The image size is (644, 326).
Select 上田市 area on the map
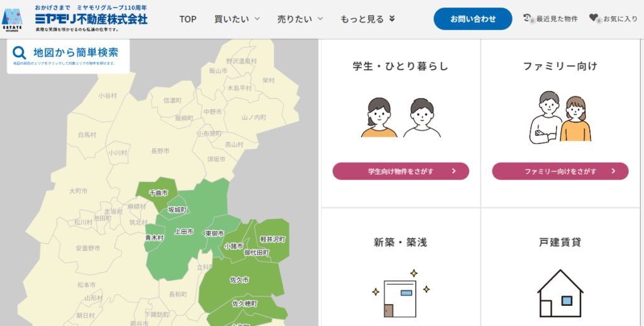(x=184, y=232)
